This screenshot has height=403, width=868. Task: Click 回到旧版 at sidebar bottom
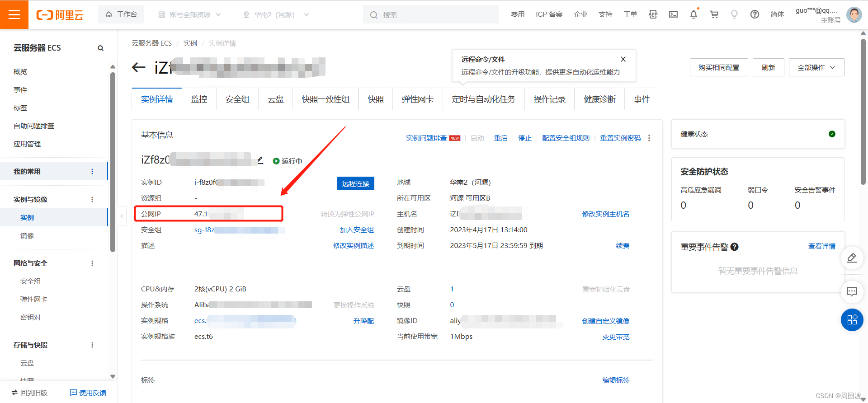(x=30, y=393)
